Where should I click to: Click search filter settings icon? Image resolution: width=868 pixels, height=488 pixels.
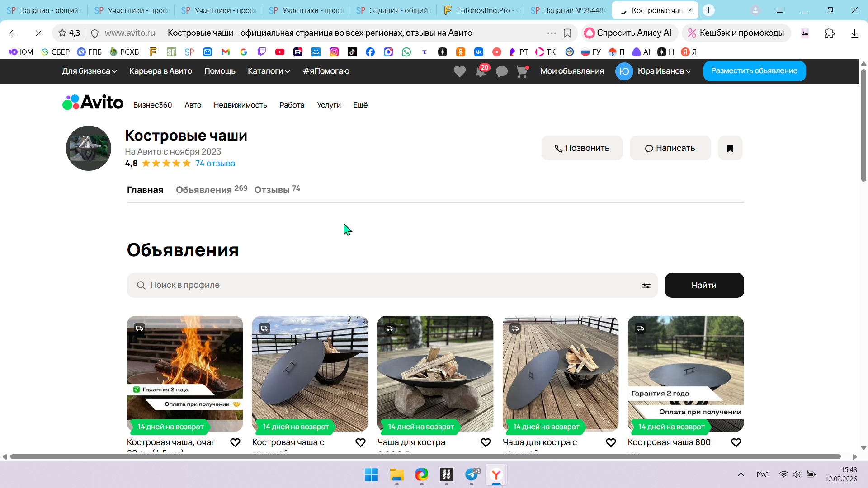646,286
